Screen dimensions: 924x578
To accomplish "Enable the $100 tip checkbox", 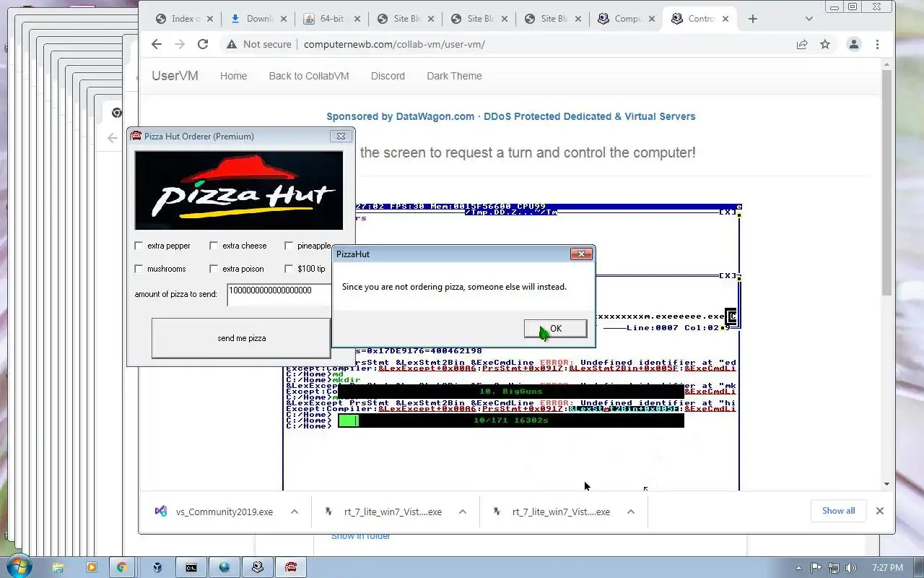I will tap(289, 269).
